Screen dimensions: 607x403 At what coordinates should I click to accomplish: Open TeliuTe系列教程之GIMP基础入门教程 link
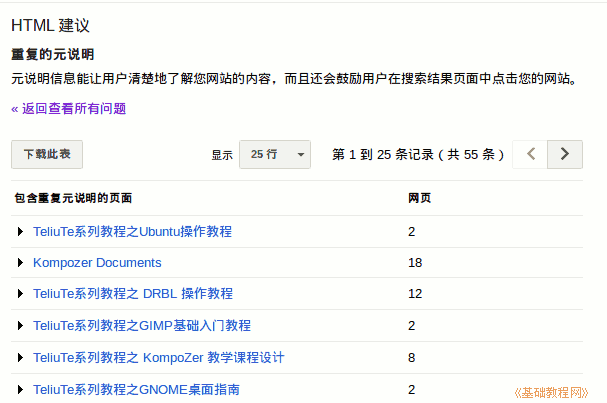click(x=142, y=326)
